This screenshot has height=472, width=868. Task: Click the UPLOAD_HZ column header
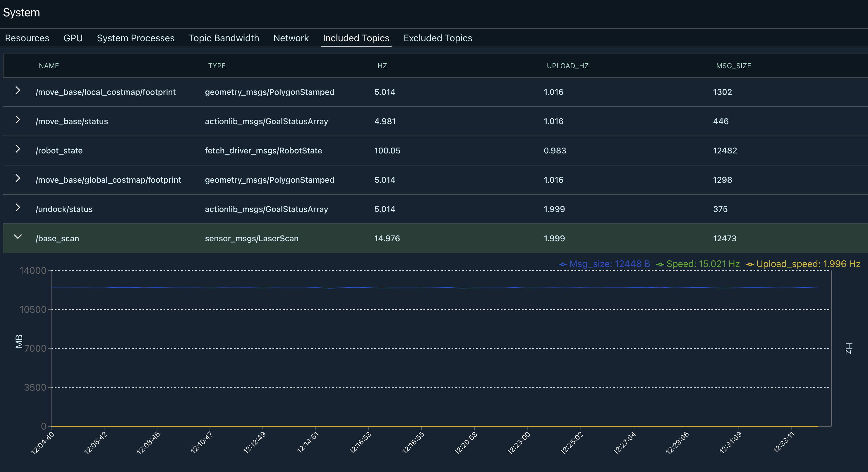coord(567,66)
